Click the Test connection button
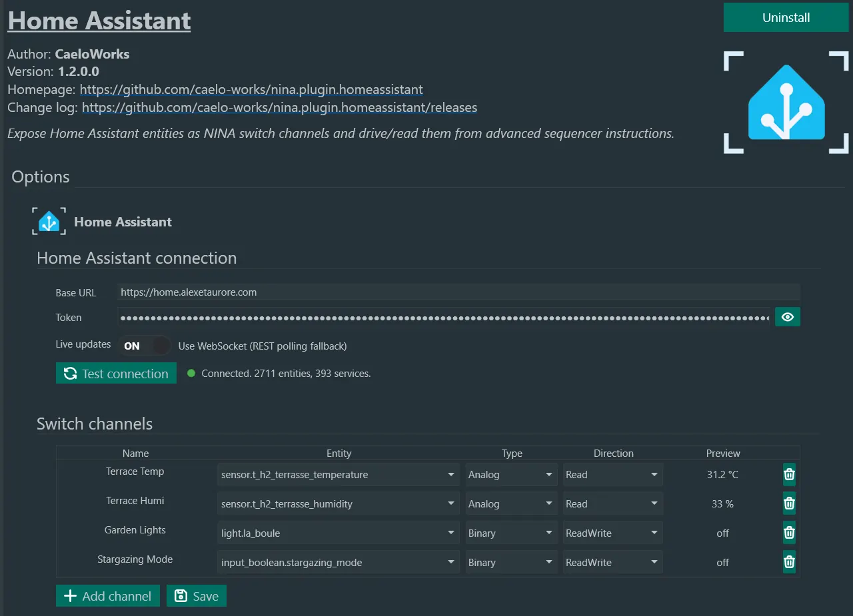853x616 pixels. click(116, 373)
